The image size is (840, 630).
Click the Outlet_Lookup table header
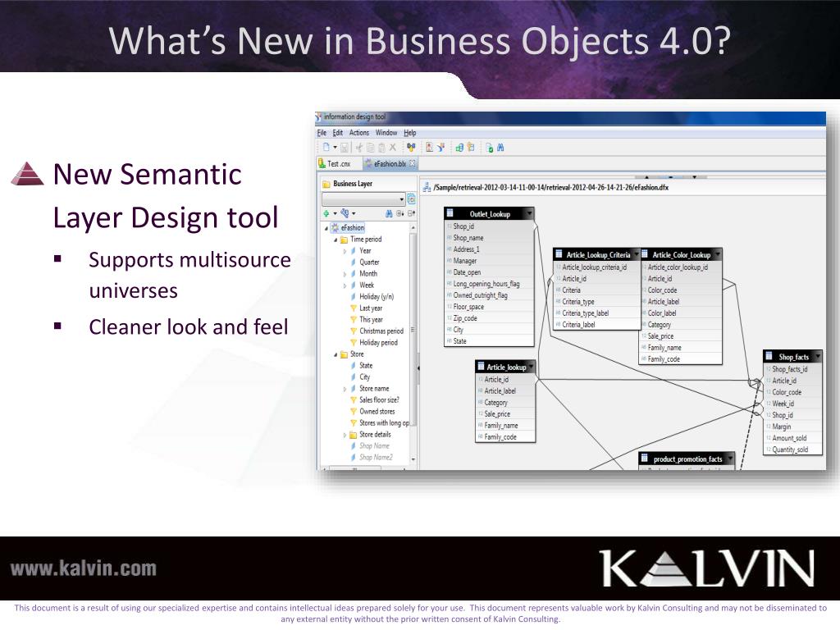pos(489,214)
